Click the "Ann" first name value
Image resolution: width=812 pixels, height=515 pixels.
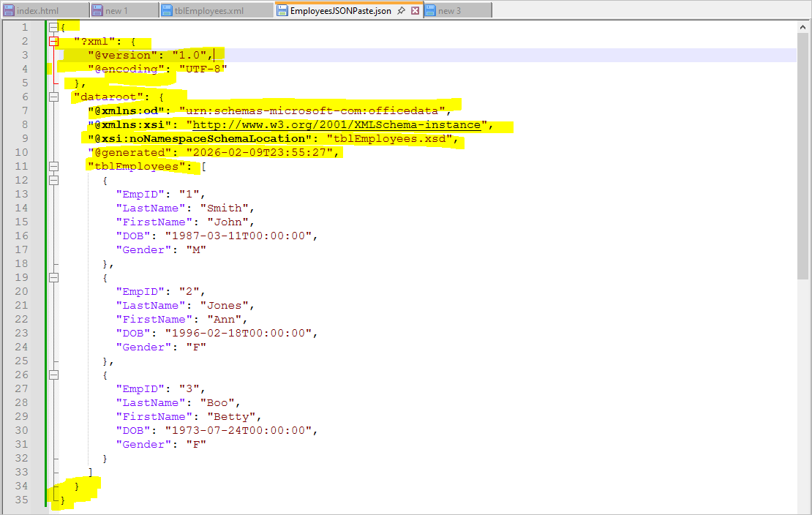225,320
